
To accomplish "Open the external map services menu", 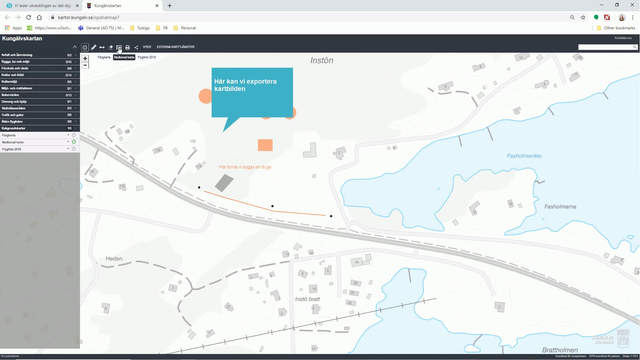I will pyautogui.click(x=176, y=47).
